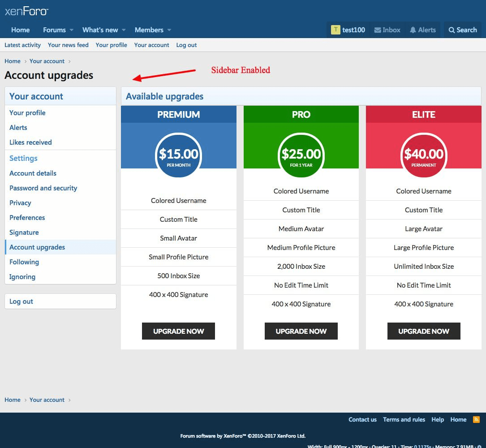Open Alerts bell in the navbar
486x448 pixels.
(x=422, y=30)
